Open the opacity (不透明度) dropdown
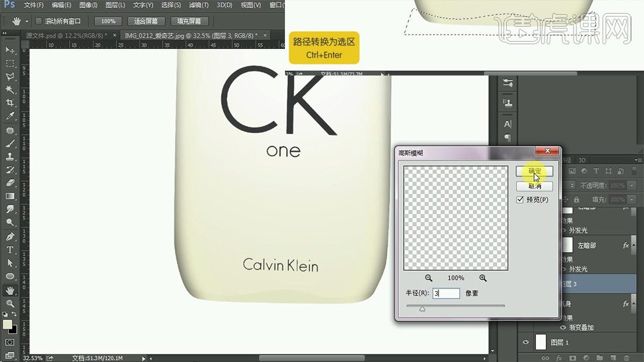 pyautogui.click(x=632, y=186)
